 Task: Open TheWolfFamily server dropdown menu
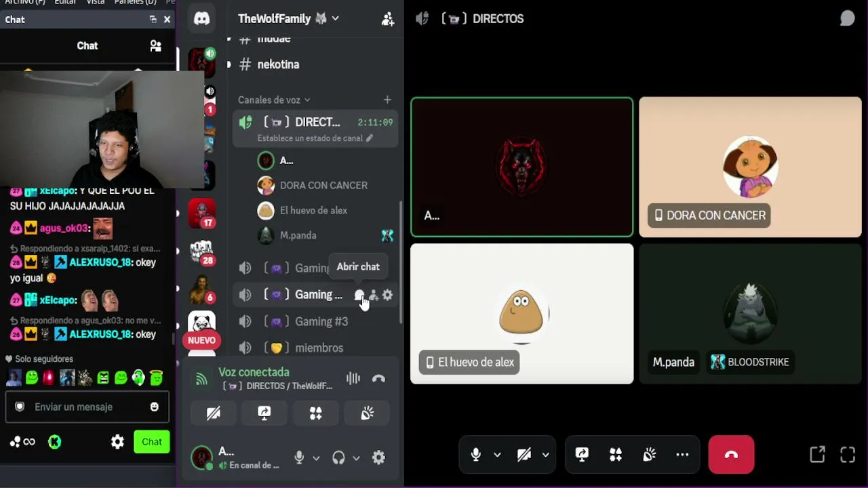pyautogui.click(x=288, y=19)
